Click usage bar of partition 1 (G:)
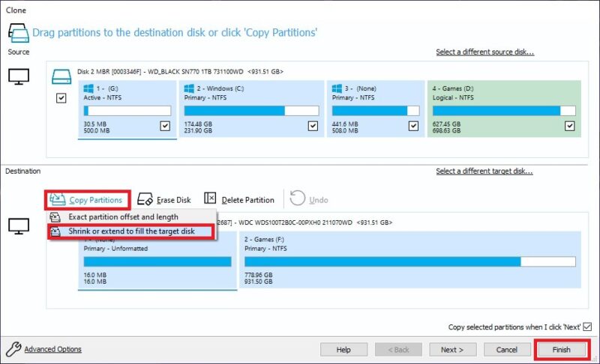The height and width of the screenshot is (364, 600). [x=127, y=111]
